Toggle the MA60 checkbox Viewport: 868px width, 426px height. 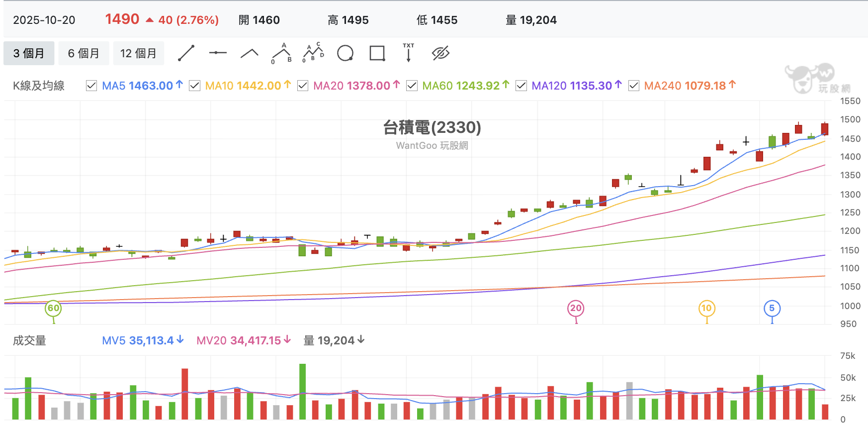(412, 86)
